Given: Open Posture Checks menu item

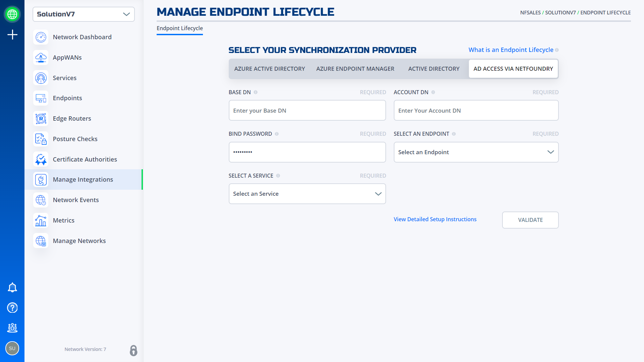Looking at the screenshot, I should pos(84,139).
